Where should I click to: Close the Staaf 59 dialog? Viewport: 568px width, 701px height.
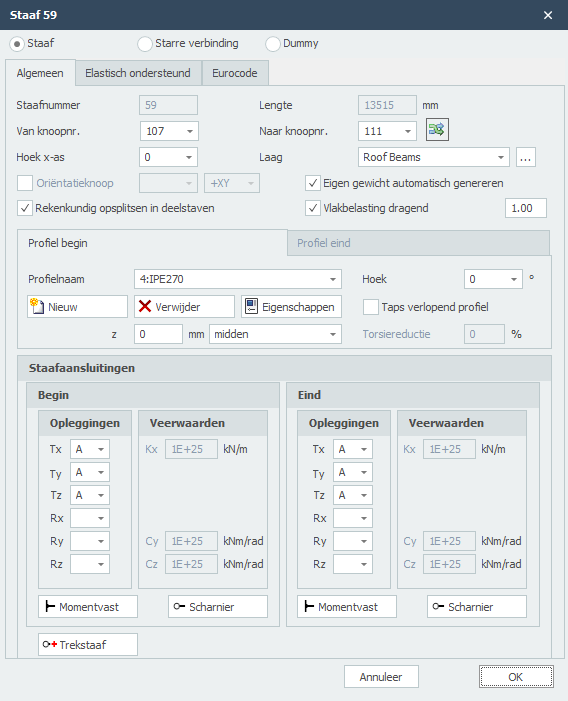pos(548,15)
